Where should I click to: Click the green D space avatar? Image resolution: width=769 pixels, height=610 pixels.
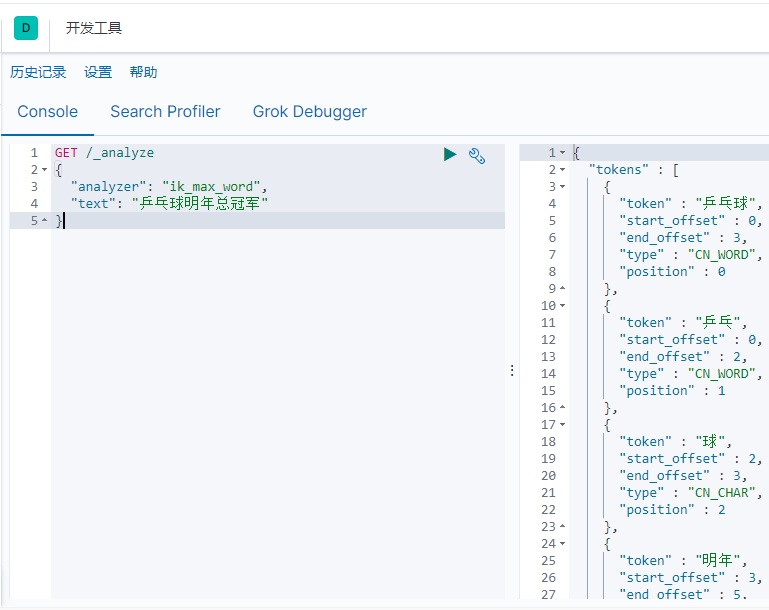[x=26, y=28]
